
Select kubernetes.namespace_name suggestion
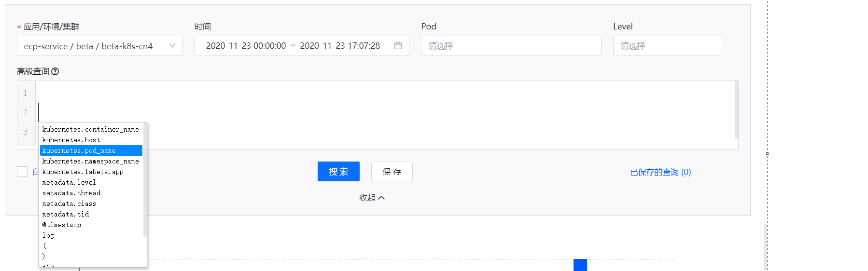90,161
